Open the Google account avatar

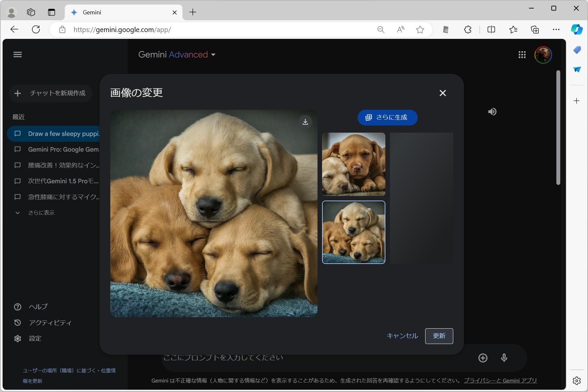[x=543, y=55]
